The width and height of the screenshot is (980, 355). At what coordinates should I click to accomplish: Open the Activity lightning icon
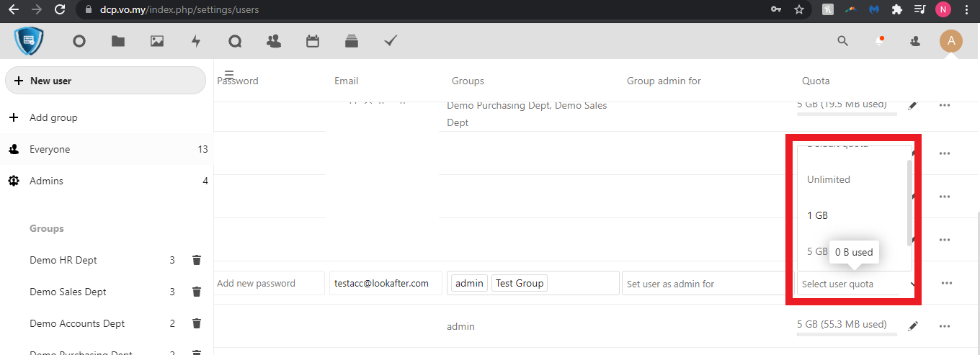coord(196,42)
